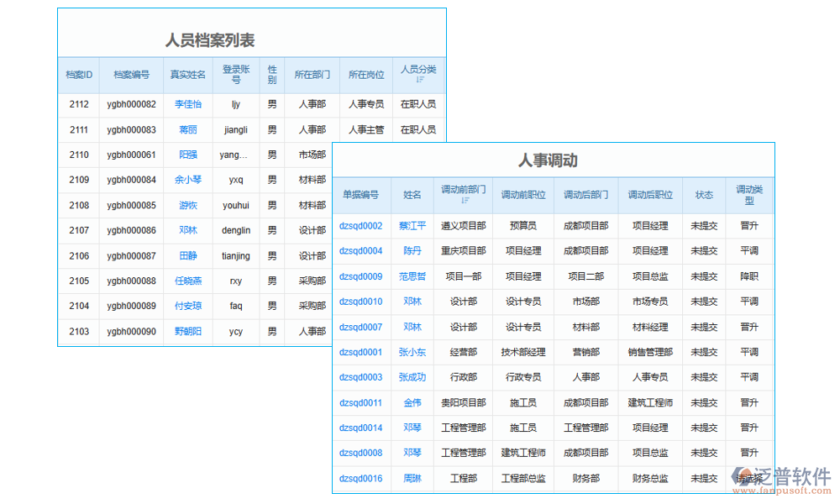Open 蔡江平's transfer detail
The image size is (840, 504).
point(412,226)
